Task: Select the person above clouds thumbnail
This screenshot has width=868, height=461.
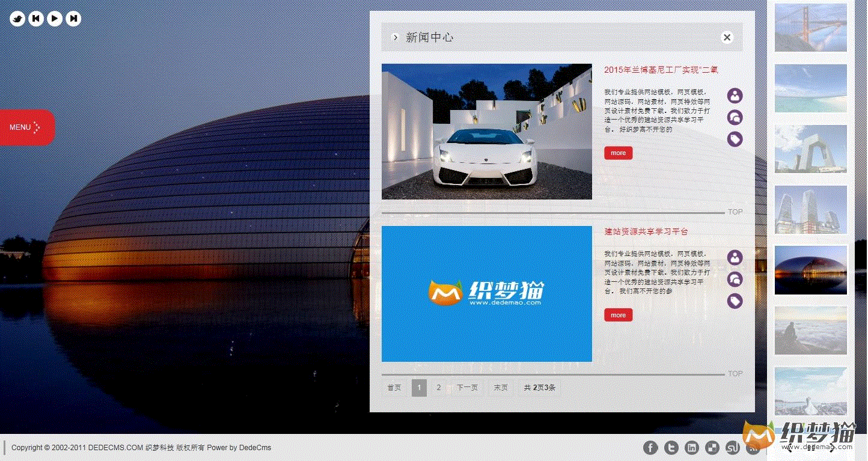Action: 811,331
